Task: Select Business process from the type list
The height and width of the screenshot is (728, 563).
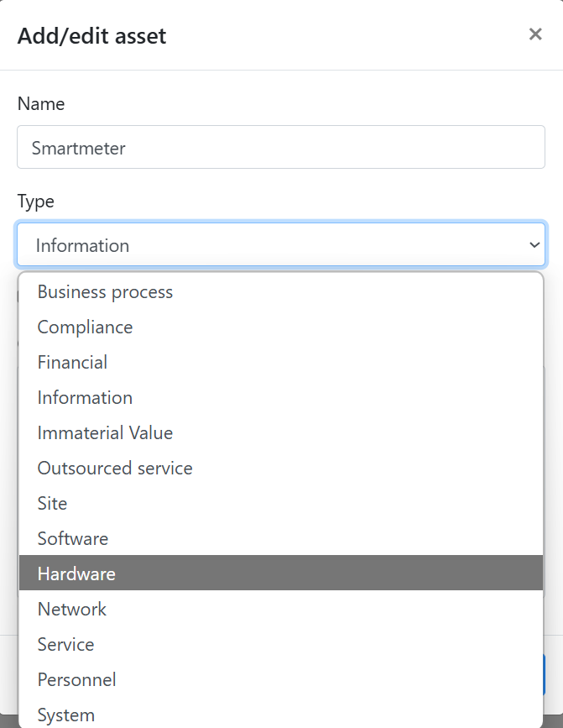Action: tap(281, 292)
